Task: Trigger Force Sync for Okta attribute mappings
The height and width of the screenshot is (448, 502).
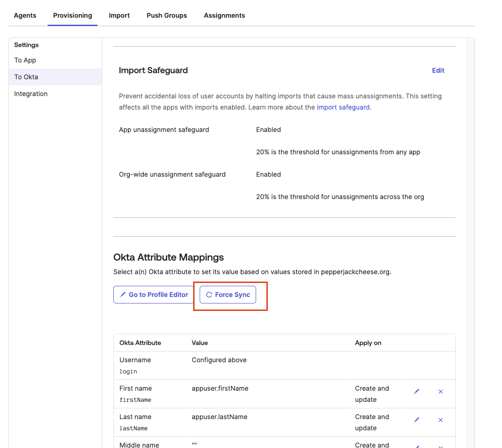Action: [228, 295]
